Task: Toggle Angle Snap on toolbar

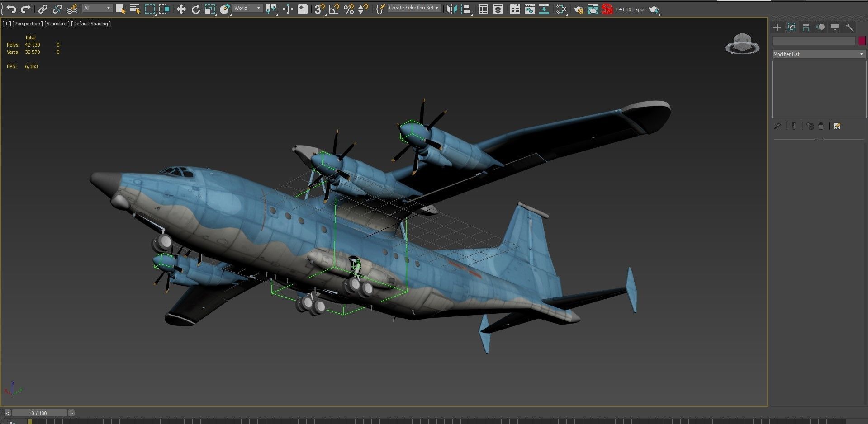Action: point(334,9)
